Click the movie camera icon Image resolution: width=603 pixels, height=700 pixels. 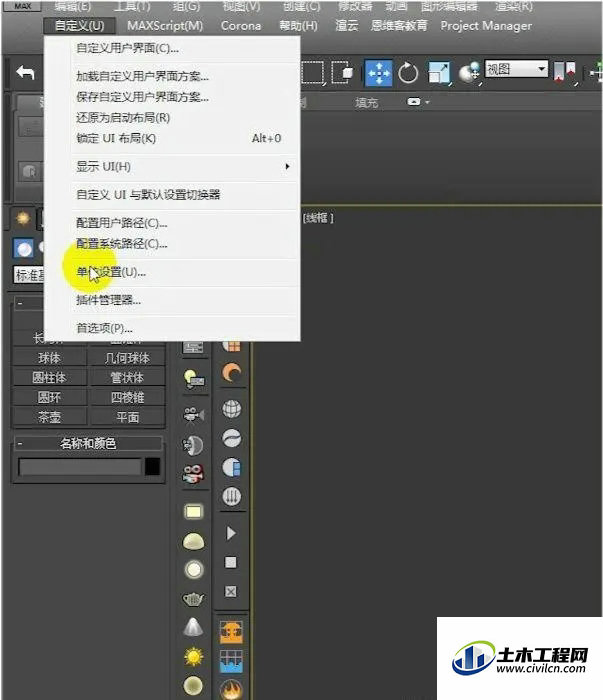point(194,415)
